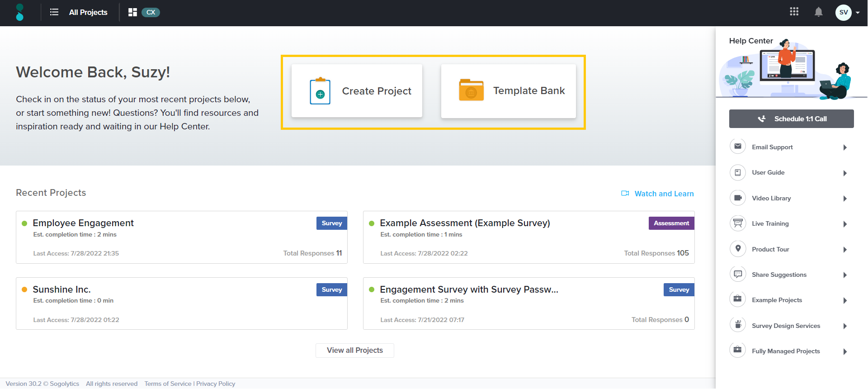Expand the Video Library arrow
Image resolution: width=868 pixels, height=389 pixels.
click(845, 199)
